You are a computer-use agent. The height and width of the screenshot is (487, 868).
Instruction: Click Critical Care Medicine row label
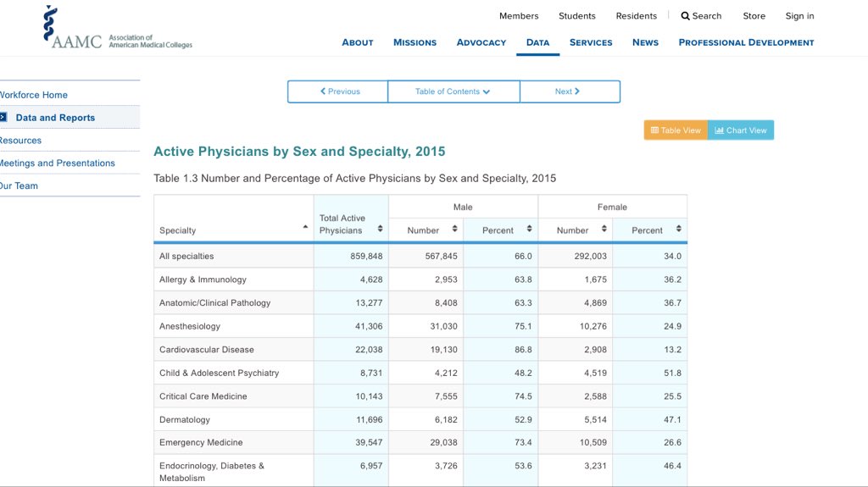[203, 396]
